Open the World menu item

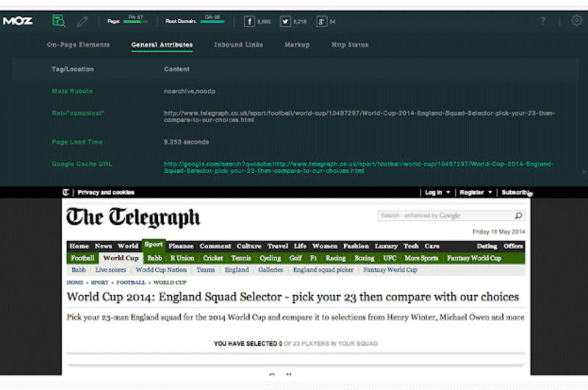coord(128,247)
